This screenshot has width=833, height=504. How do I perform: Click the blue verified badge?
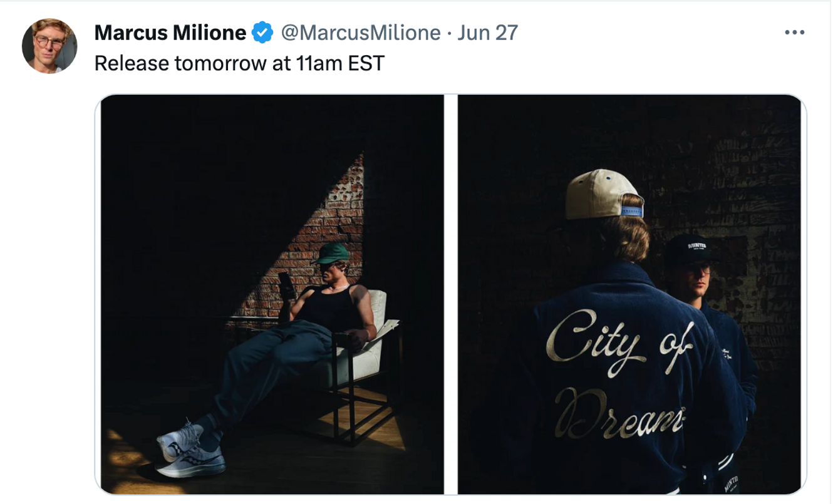(x=263, y=32)
